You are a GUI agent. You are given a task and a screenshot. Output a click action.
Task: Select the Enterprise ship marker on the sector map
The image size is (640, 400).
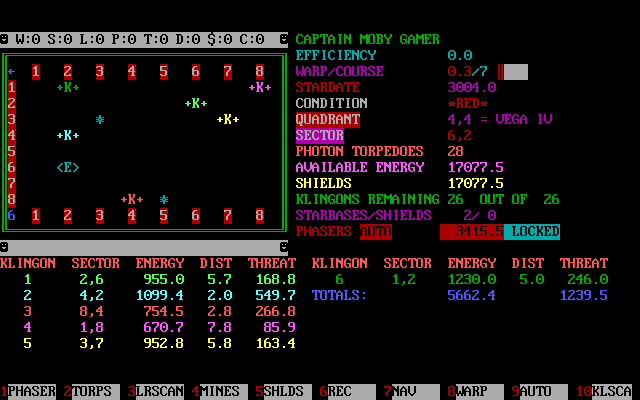[x=68, y=167]
